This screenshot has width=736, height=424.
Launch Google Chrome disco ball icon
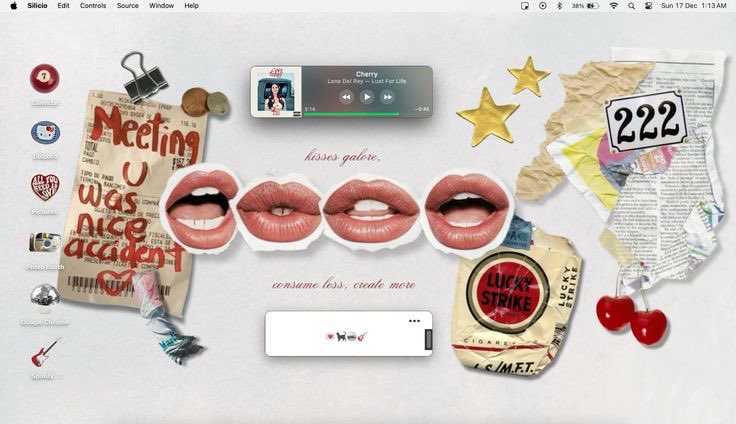[45, 297]
